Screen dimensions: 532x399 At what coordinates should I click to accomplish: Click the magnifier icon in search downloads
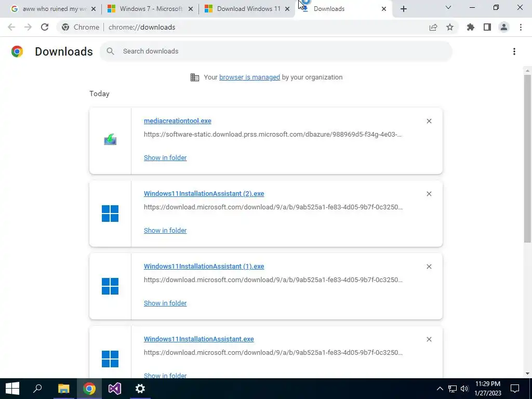tap(110, 51)
